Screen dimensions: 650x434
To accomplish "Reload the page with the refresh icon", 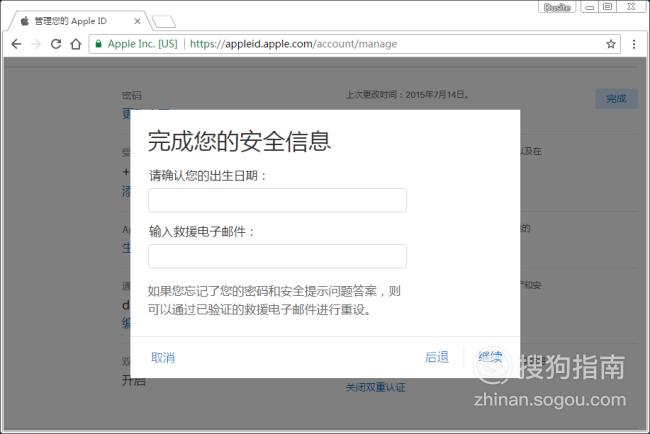I will tap(56, 44).
